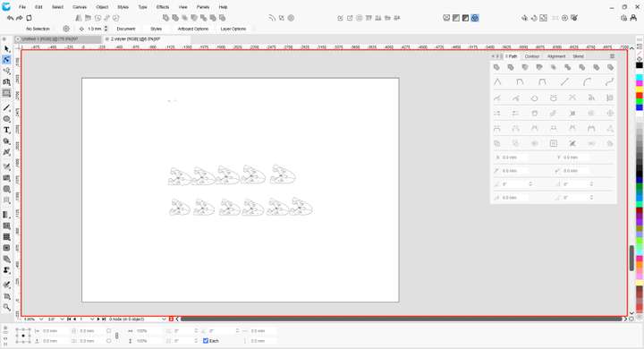This screenshot has width=644, height=349.
Task: Select the Text tool in left toolbar
Action: click(6, 130)
